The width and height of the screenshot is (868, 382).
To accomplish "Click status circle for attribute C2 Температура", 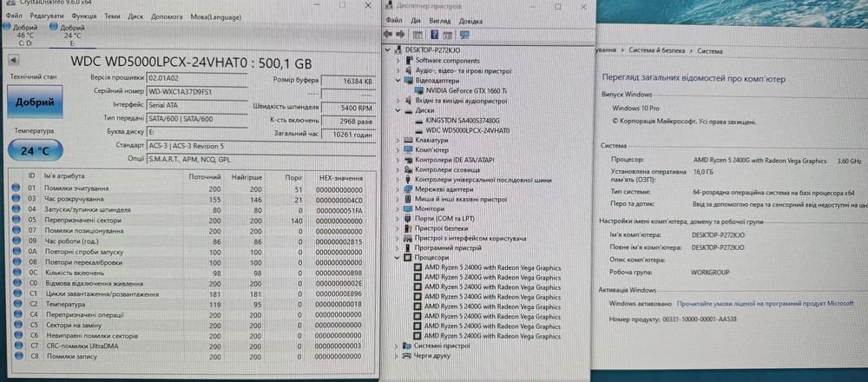I will coord(17,305).
